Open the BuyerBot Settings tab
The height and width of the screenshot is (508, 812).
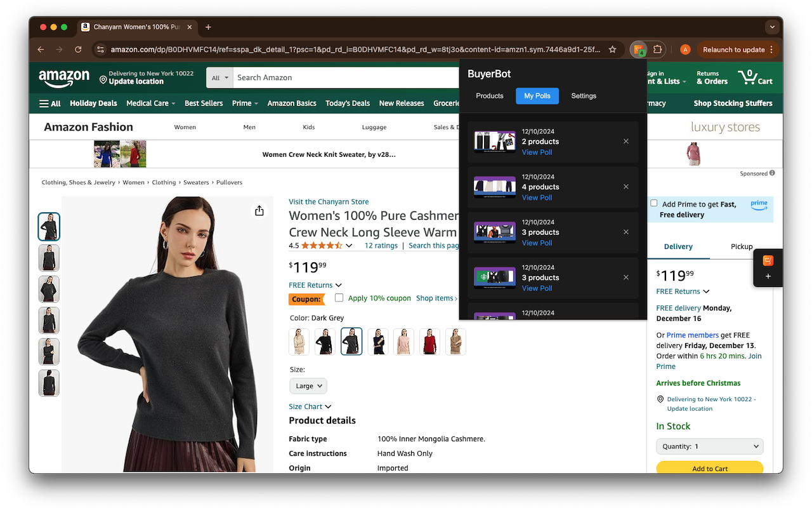(x=584, y=96)
